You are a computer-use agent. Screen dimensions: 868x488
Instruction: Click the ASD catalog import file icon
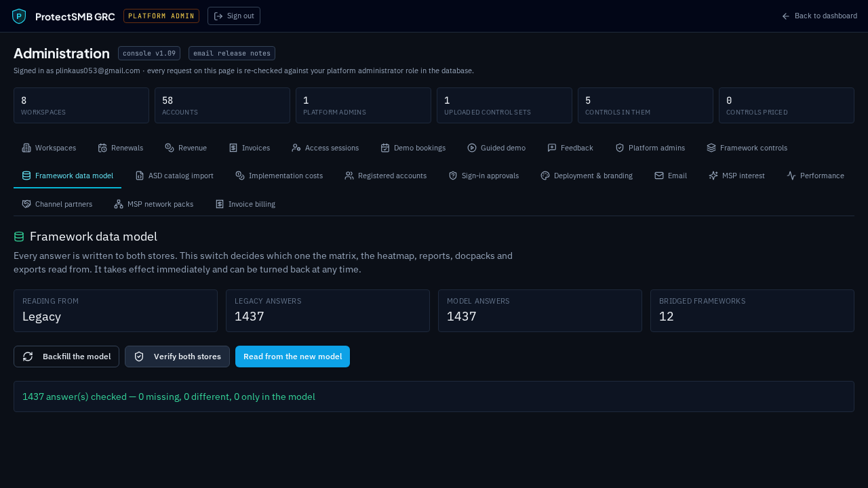coord(140,176)
